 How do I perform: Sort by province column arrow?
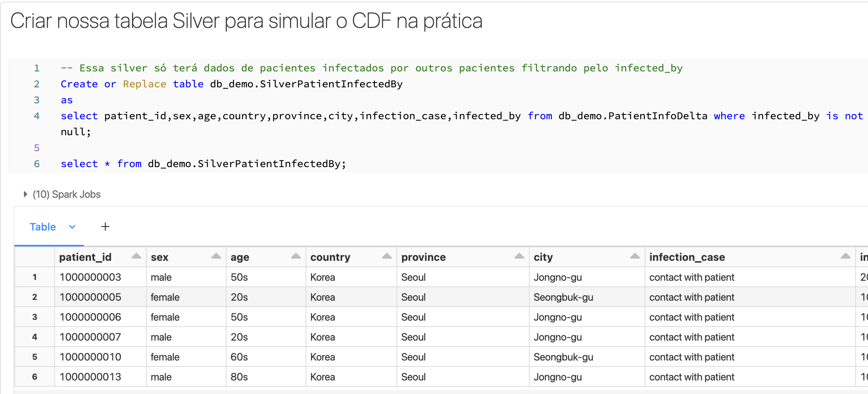pos(519,256)
